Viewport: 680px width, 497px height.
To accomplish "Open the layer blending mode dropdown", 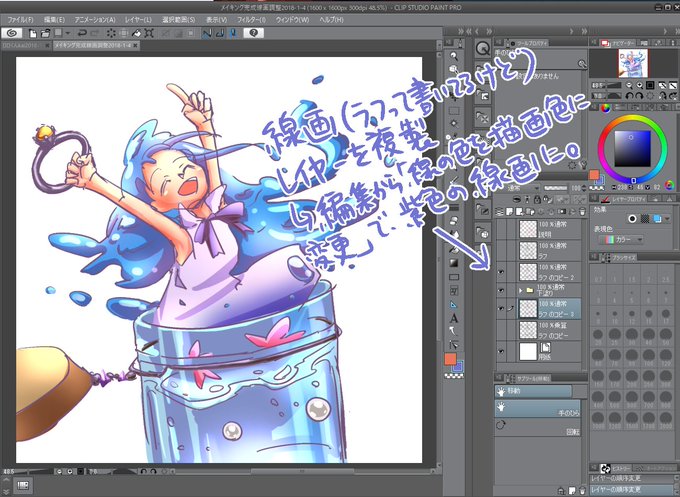I will pyautogui.click(x=523, y=188).
